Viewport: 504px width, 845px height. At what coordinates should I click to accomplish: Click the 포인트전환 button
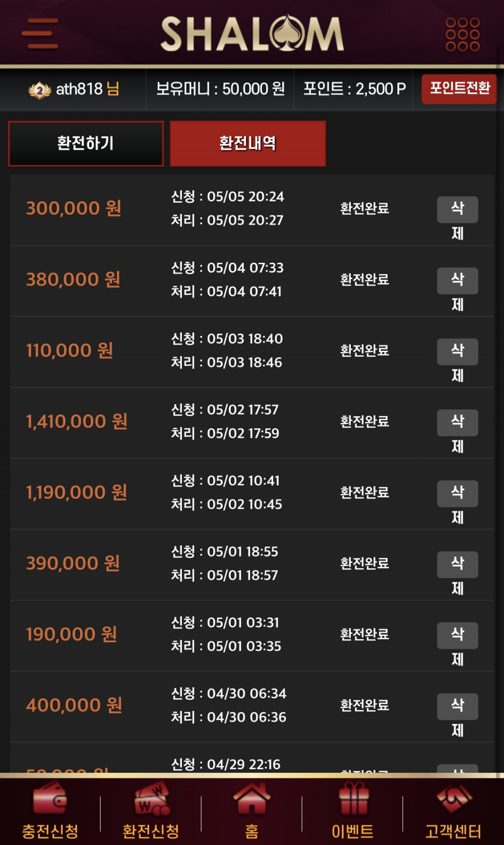tap(459, 89)
